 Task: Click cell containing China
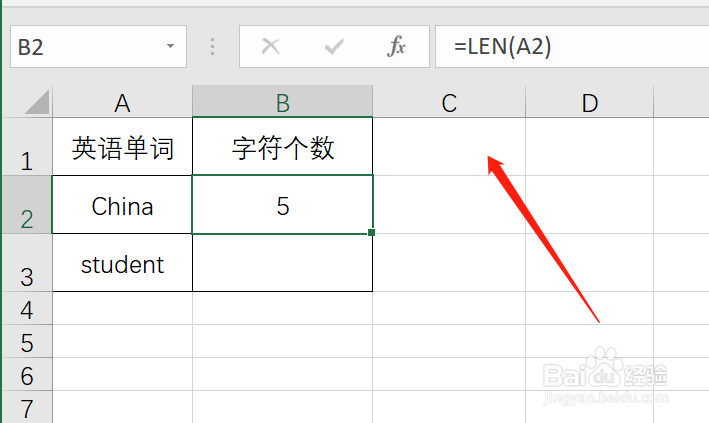(122, 206)
